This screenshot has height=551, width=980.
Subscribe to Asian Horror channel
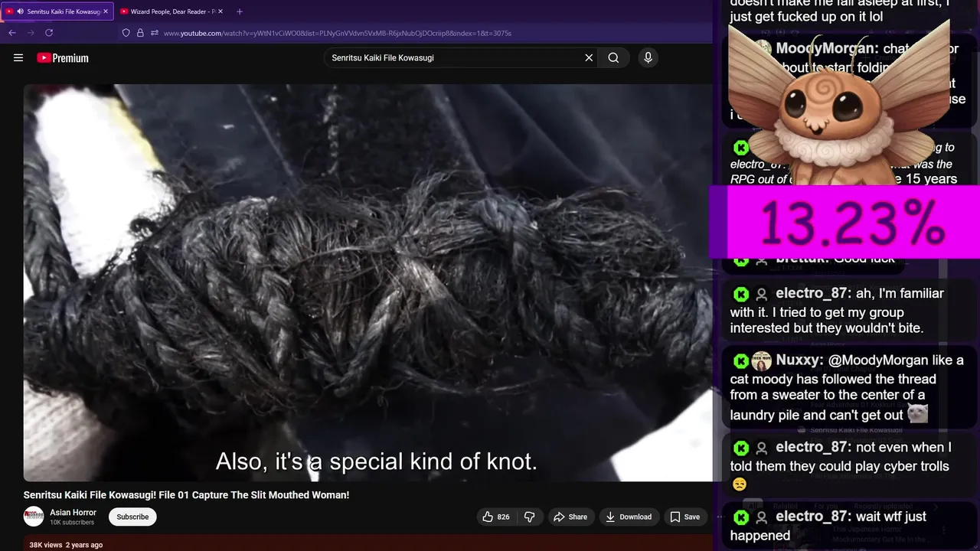(132, 517)
